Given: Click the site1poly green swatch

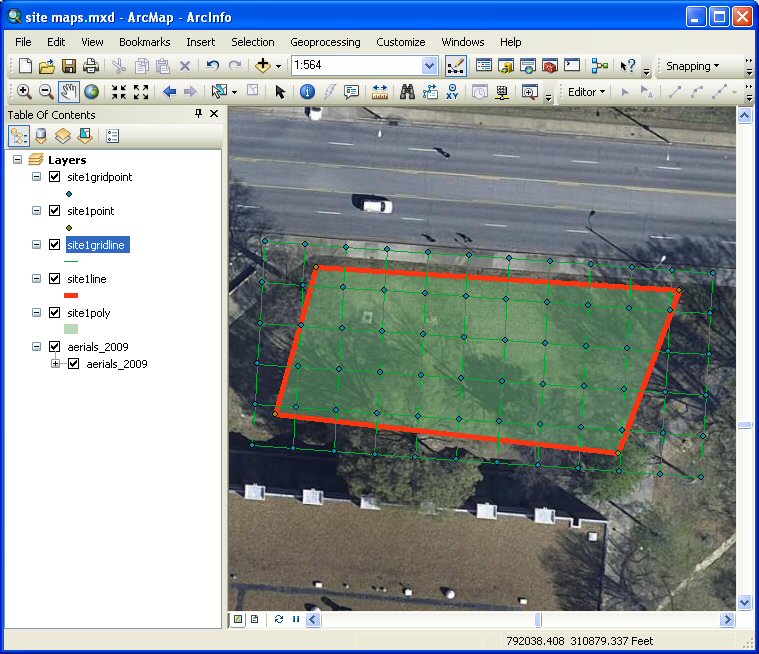Looking at the screenshot, I should tap(71, 329).
